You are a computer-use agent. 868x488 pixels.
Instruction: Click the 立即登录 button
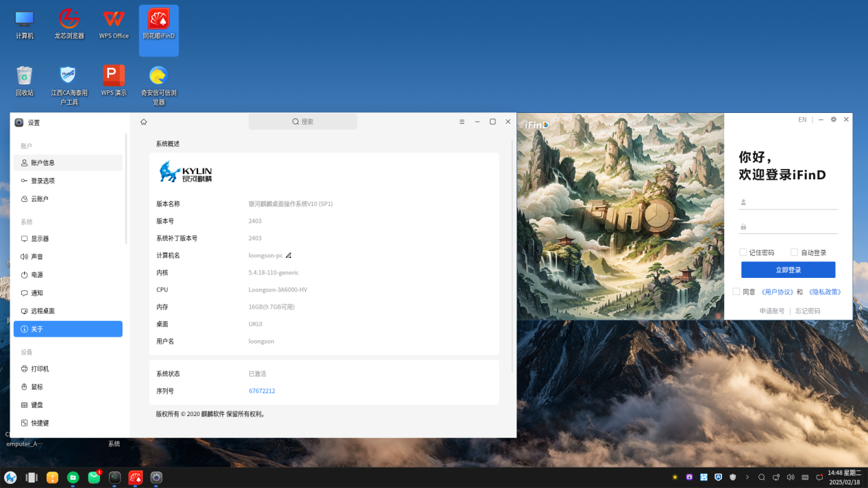pyautogui.click(x=788, y=270)
